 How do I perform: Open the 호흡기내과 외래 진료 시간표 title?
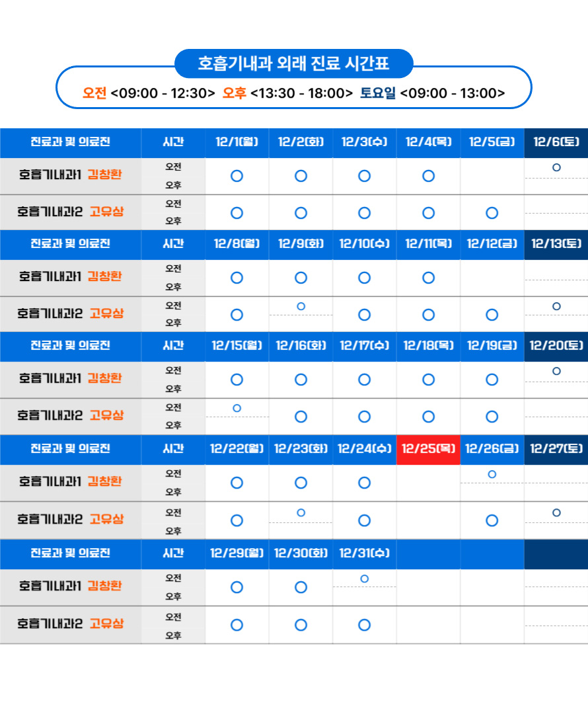pos(293,63)
